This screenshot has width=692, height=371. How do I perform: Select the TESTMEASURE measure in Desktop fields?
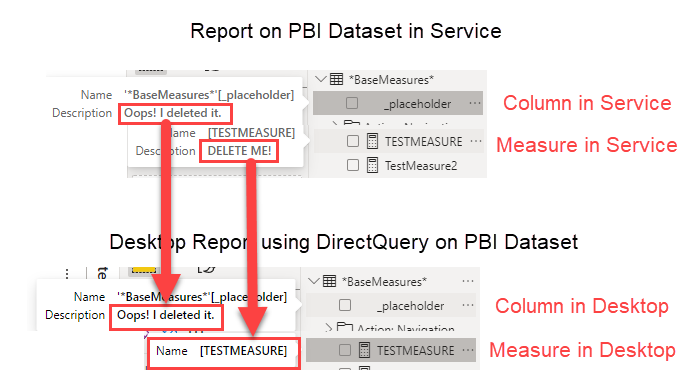coord(415,351)
